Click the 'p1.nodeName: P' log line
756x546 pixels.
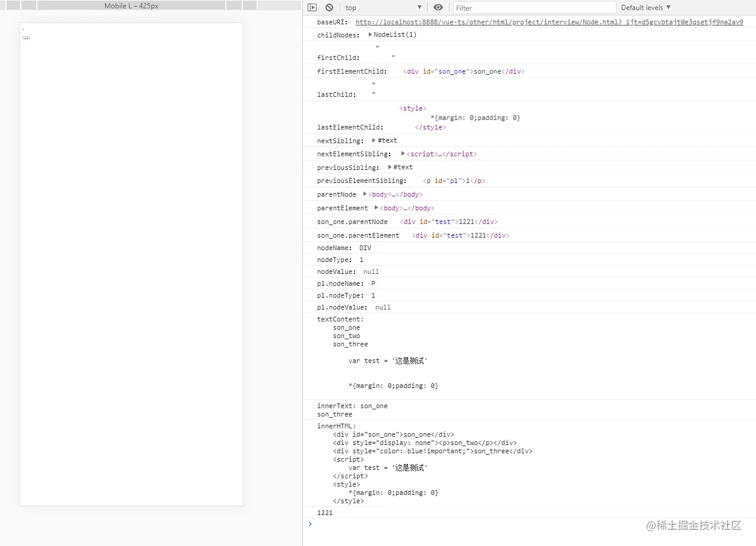pyautogui.click(x=346, y=283)
